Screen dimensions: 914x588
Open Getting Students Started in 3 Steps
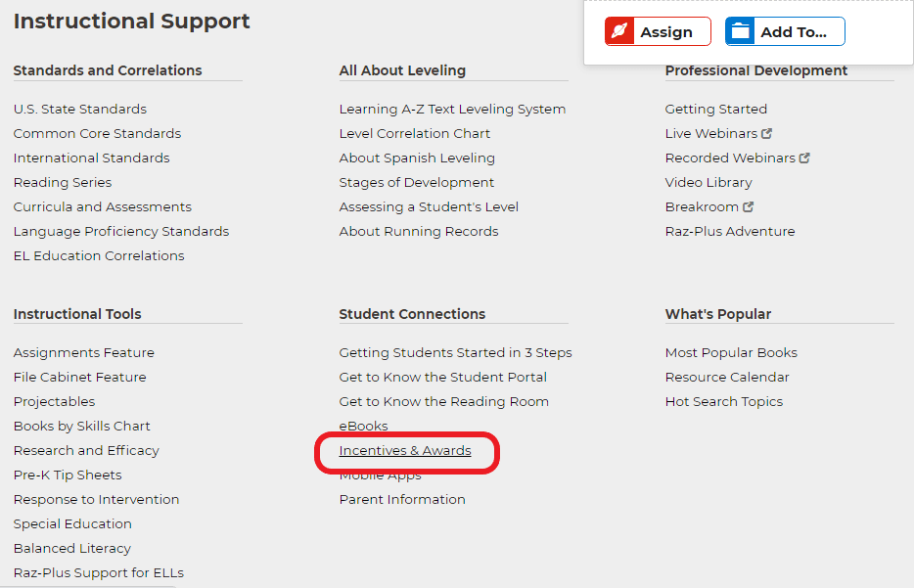(x=455, y=353)
